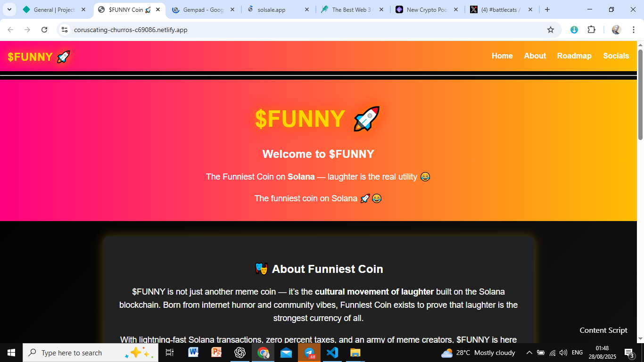Click the download manager extension icon
644x362 pixels.
(574, 30)
